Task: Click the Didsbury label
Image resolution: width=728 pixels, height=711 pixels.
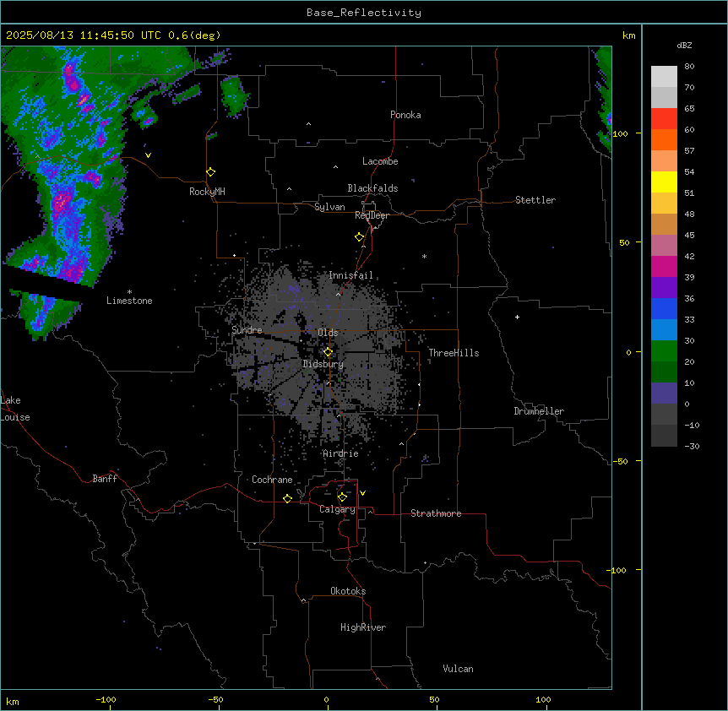Action: (323, 364)
